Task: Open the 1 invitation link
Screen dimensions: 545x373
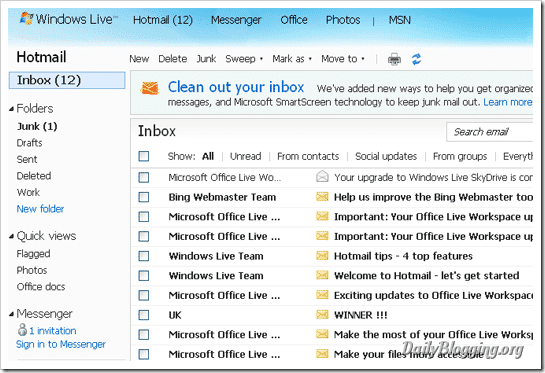Action: pyautogui.click(x=52, y=330)
